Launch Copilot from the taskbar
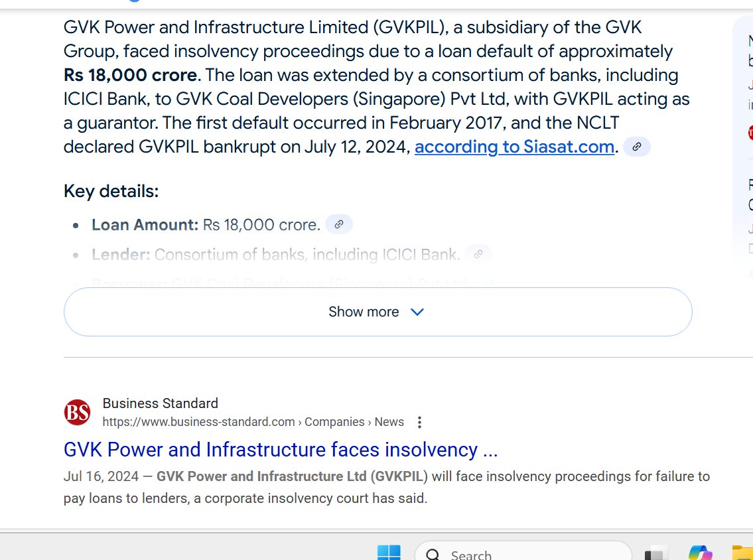The image size is (753, 560). 700,553
